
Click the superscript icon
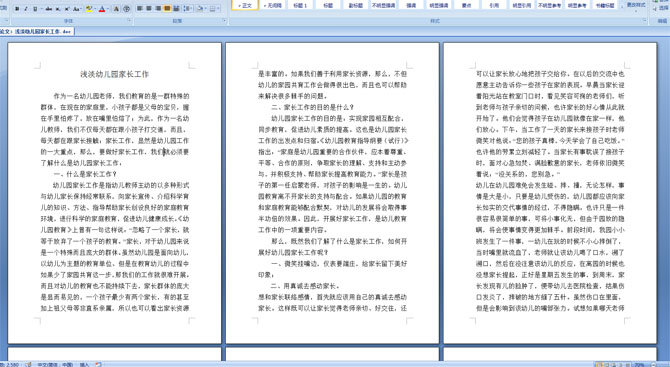pos(67,9)
